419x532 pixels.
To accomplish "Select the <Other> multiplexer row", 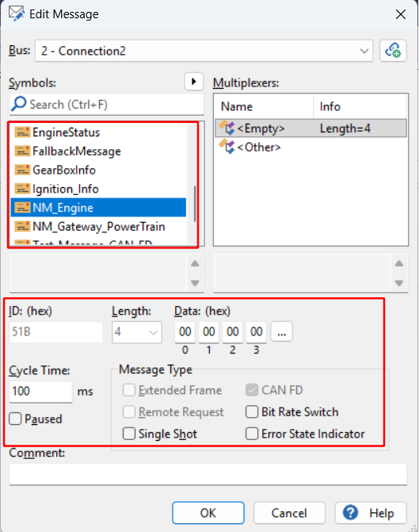I will click(x=310, y=147).
